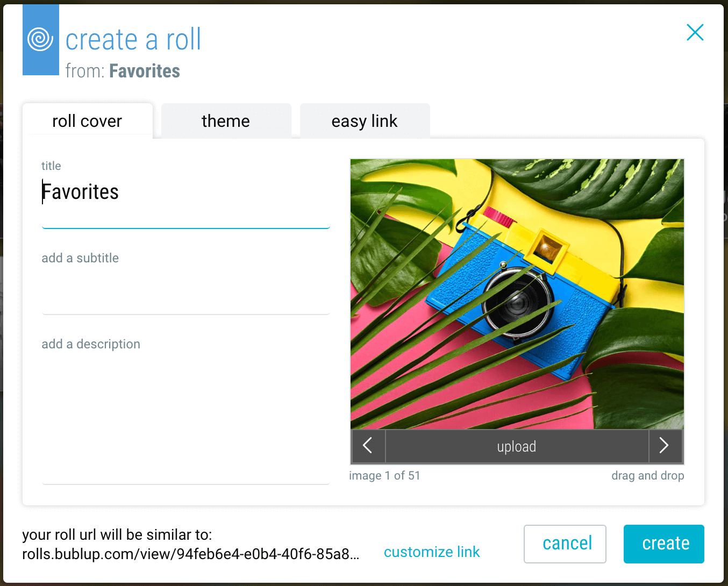Viewport: 728px width, 586px height.
Task: Click the image 1 of 51 counter
Action: click(384, 475)
